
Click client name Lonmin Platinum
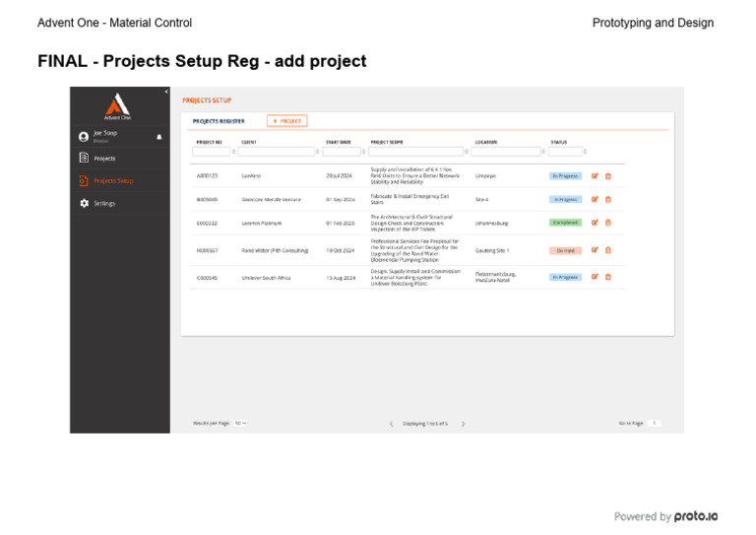pyautogui.click(x=261, y=223)
